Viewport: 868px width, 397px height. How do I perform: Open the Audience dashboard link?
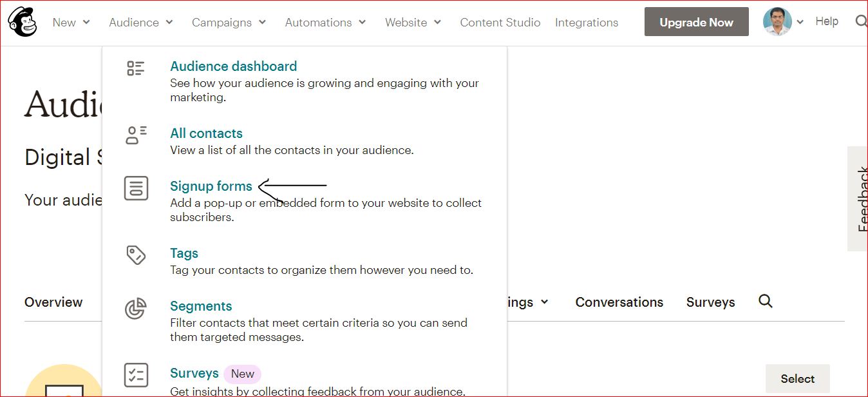tap(233, 66)
